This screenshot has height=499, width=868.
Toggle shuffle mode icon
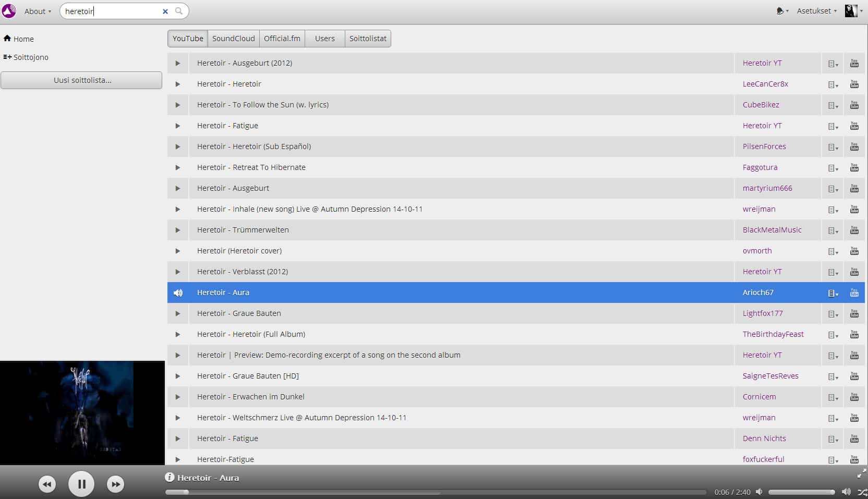click(862, 492)
